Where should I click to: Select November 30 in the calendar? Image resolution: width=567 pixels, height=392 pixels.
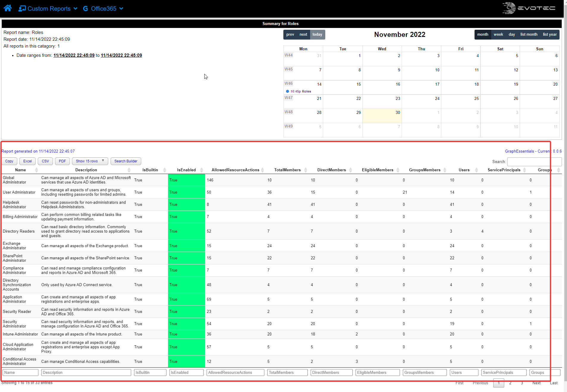[382, 116]
